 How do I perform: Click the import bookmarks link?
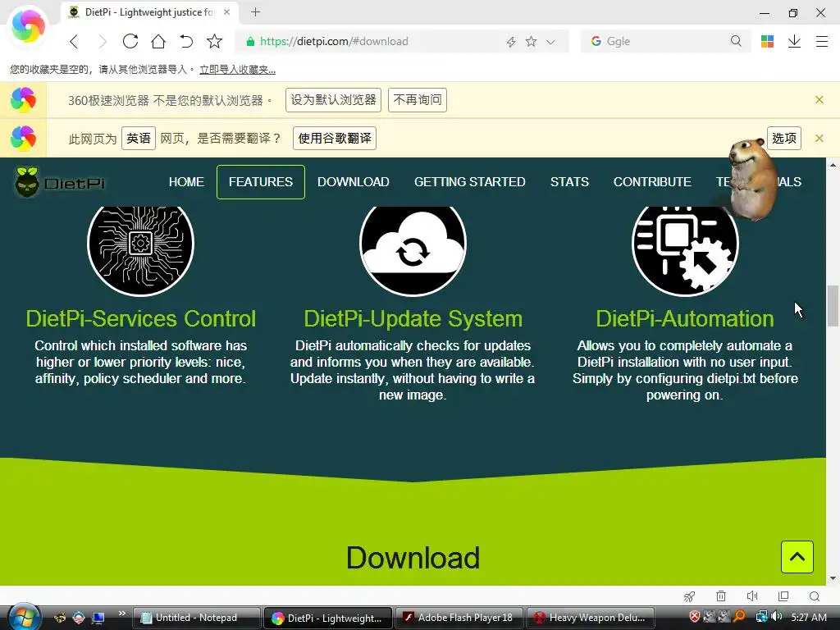237,70
